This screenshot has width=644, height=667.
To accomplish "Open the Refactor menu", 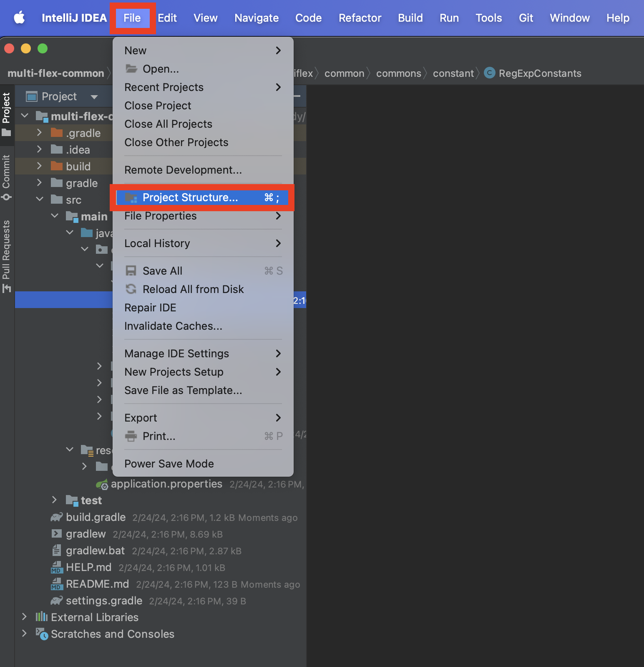I will pyautogui.click(x=360, y=18).
